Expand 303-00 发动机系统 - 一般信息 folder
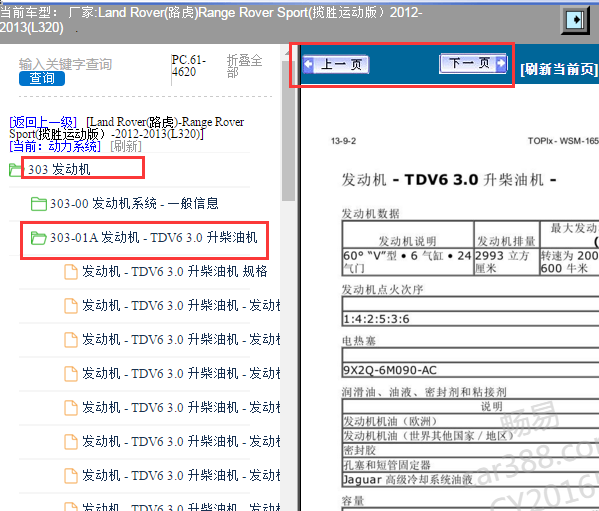This screenshot has width=599, height=511. (134, 204)
